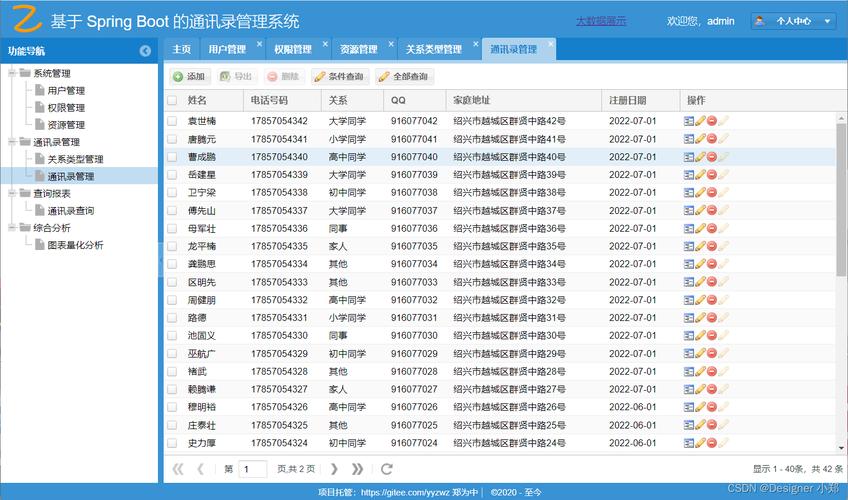Refresh the table data
This screenshot has width=848, height=500.
tap(386, 469)
